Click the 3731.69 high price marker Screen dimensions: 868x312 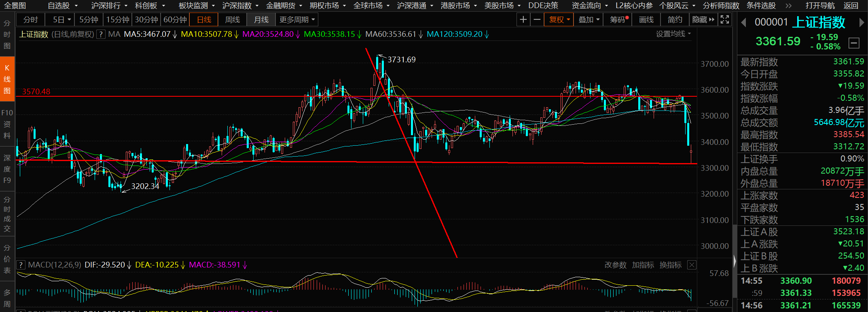coord(401,59)
